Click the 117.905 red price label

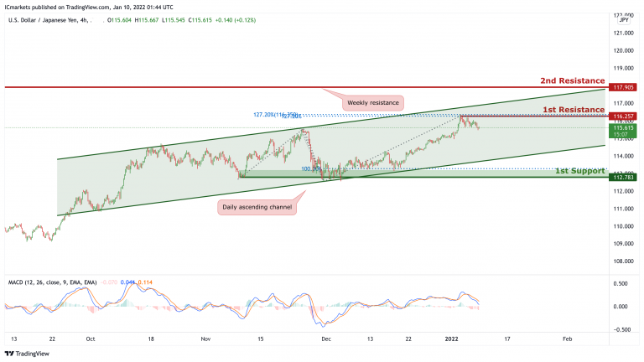pos(623,87)
